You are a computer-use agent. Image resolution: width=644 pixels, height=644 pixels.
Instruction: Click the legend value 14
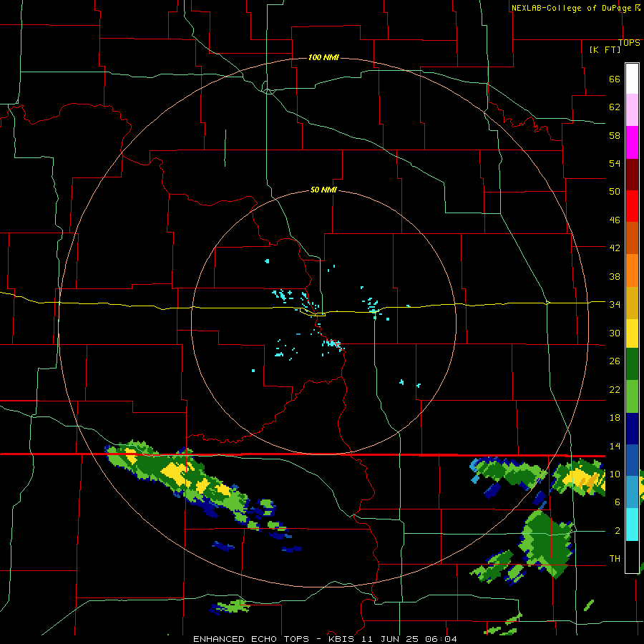tap(615, 446)
